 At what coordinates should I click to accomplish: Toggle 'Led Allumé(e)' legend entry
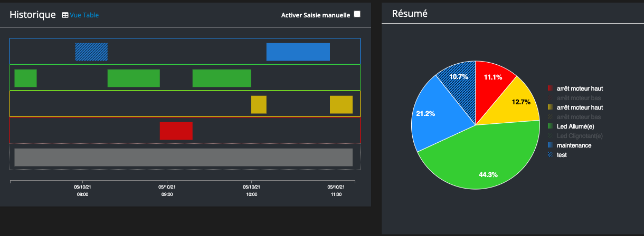click(x=572, y=126)
